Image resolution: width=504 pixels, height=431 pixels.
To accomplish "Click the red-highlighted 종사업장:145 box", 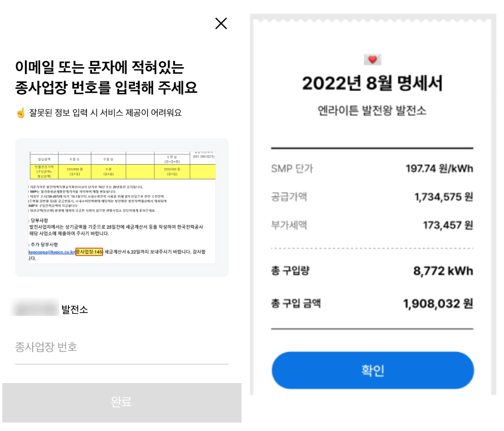I will point(89,252).
